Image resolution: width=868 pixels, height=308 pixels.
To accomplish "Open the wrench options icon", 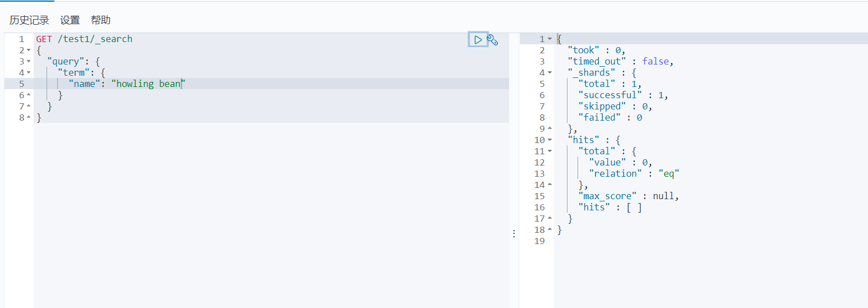I will coord(492,39).
